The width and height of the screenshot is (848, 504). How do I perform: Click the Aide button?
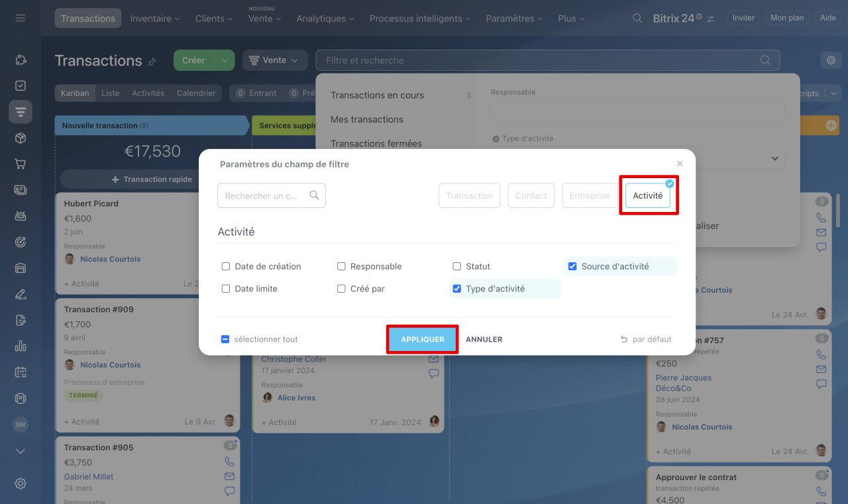pyautogui.click(x=828, y=18)
